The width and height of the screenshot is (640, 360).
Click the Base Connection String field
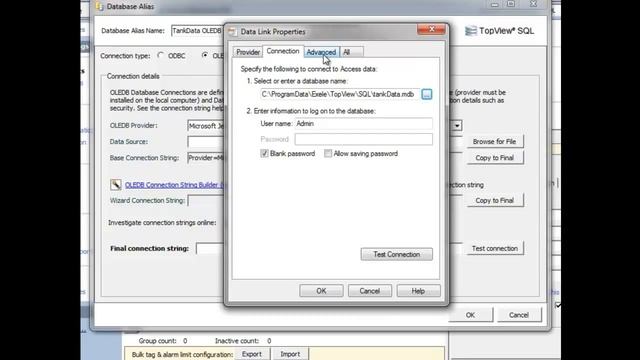click(206, 158)
